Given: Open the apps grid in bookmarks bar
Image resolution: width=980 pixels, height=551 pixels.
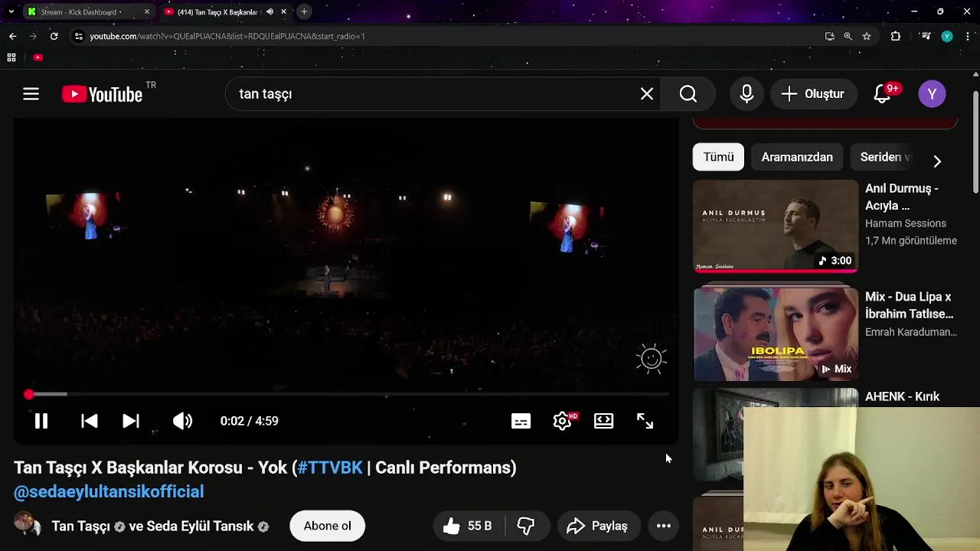Looking at the screenshot, I should click(11, 57).
